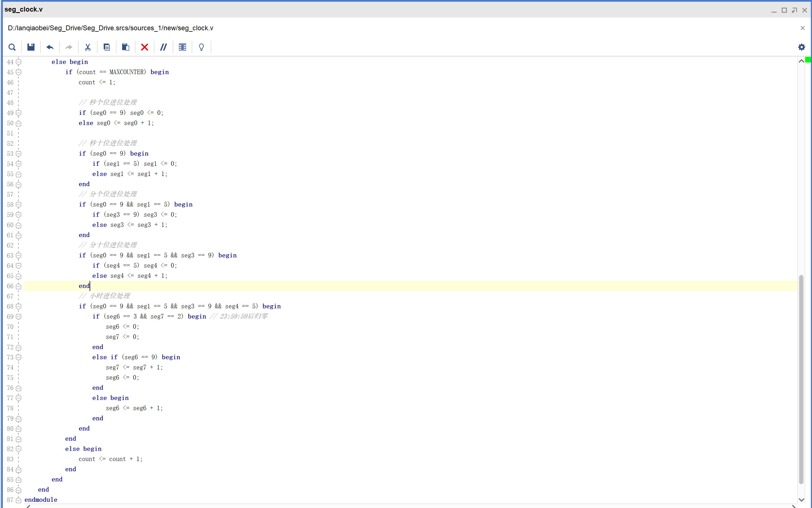The image size is (812, 508).
Task: Delete selection using the red X button
Action: [144, 47]
